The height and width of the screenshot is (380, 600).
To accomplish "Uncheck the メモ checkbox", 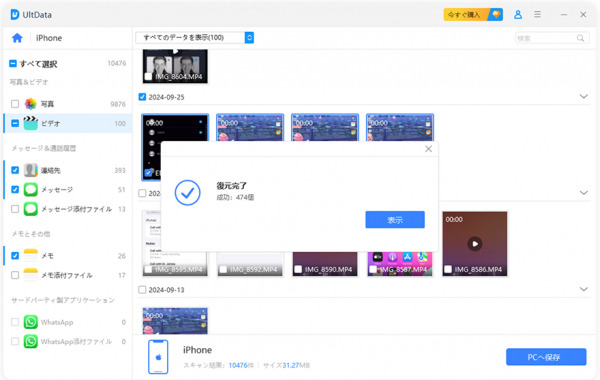I will (x=15, y=256).
